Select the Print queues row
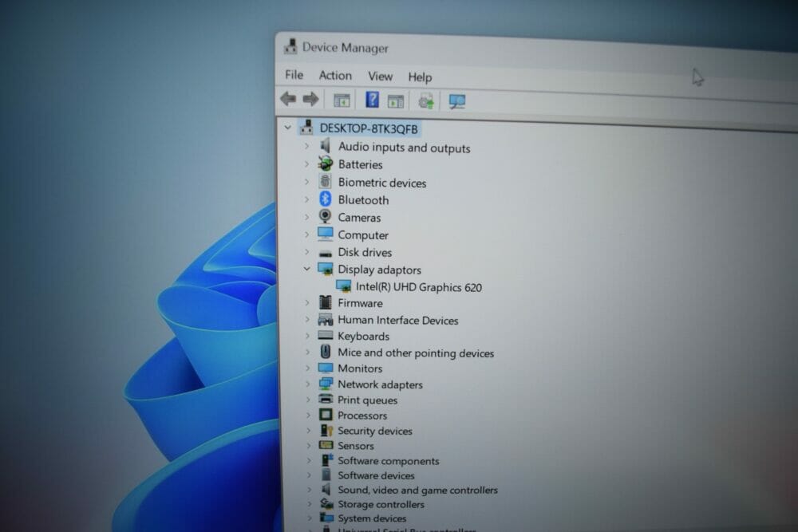The image size is (798, 532). (367, 400)
